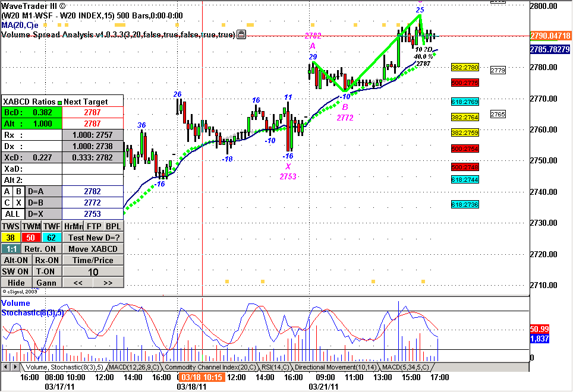
Task: Click the C point button in the panel
Action: tap(7, 203)
